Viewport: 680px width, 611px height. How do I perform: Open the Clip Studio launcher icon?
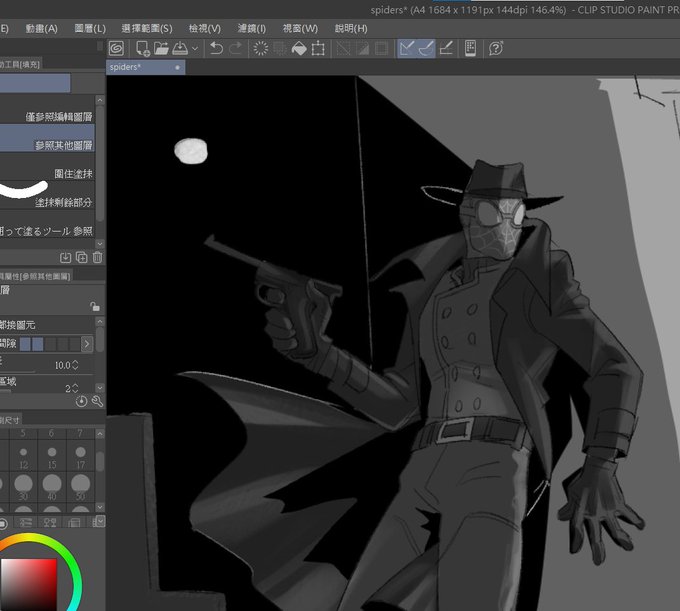[x=116, y=48]
